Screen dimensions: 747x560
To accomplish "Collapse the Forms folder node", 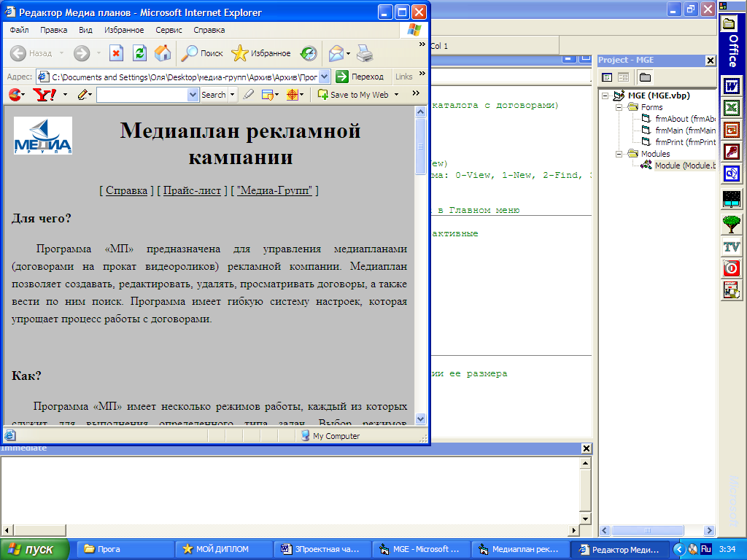I will tap(619, 107).
